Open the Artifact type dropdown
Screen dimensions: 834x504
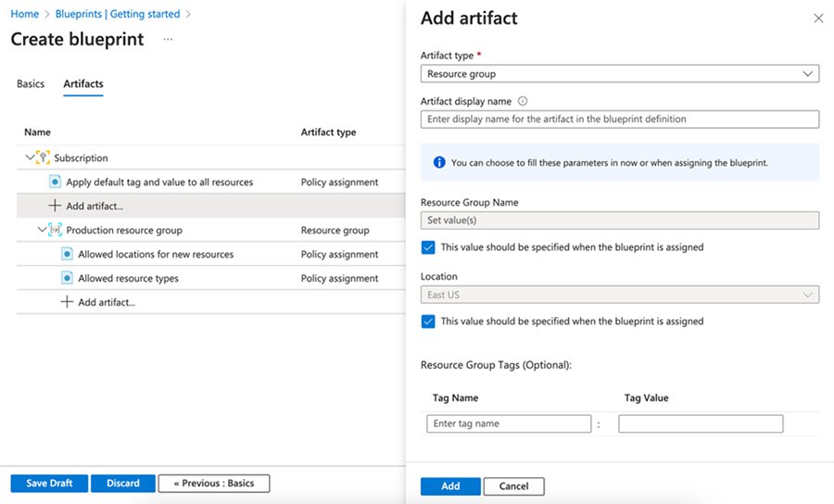pyautogui.click(x=619, y=74)
